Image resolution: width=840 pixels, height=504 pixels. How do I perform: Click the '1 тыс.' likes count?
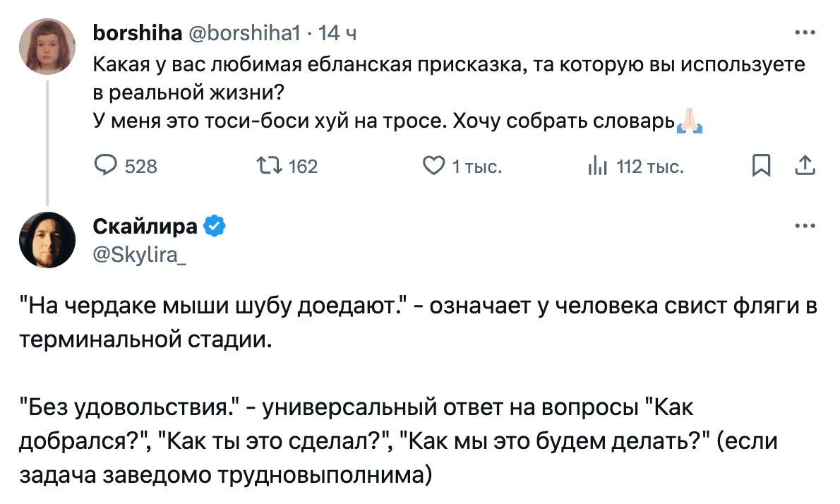[476, 167]
